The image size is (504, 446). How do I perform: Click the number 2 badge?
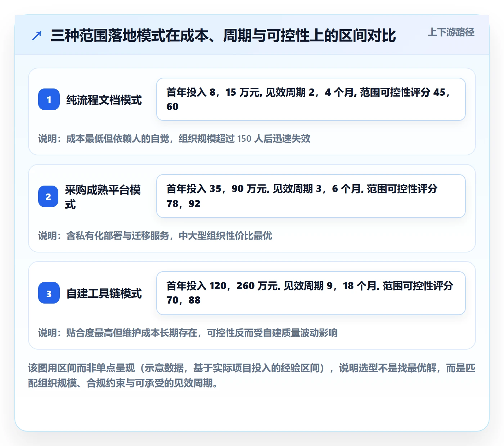(x=48, y=196)
